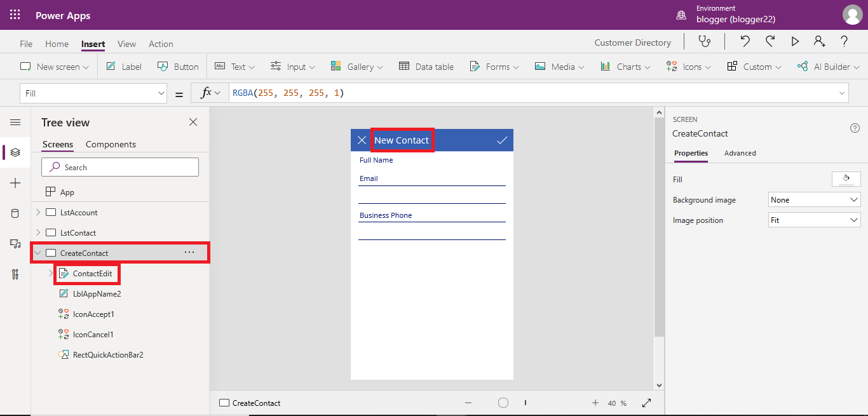Click the zoom slider handle
The width and height of the screenshot is (868, 416).
click(503, 403)
